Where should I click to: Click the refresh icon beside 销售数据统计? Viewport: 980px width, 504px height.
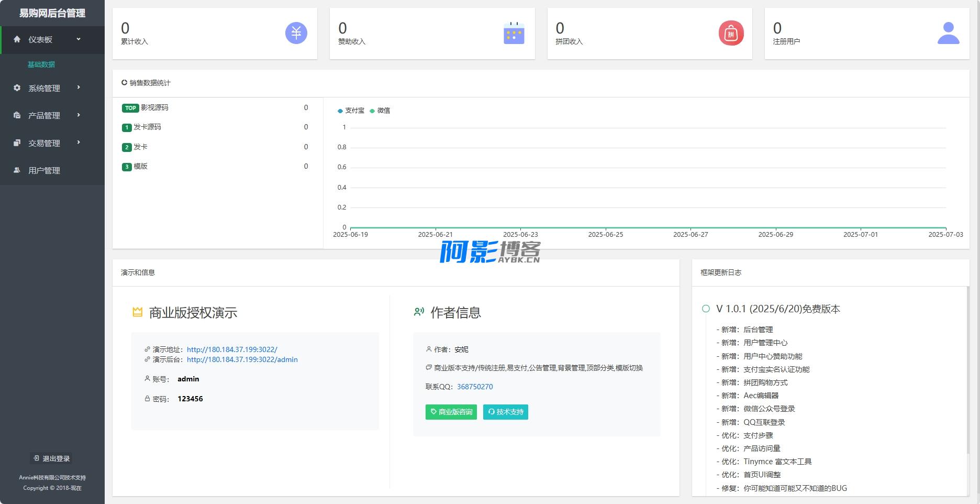pyautogui.click(x=124, y=83)
